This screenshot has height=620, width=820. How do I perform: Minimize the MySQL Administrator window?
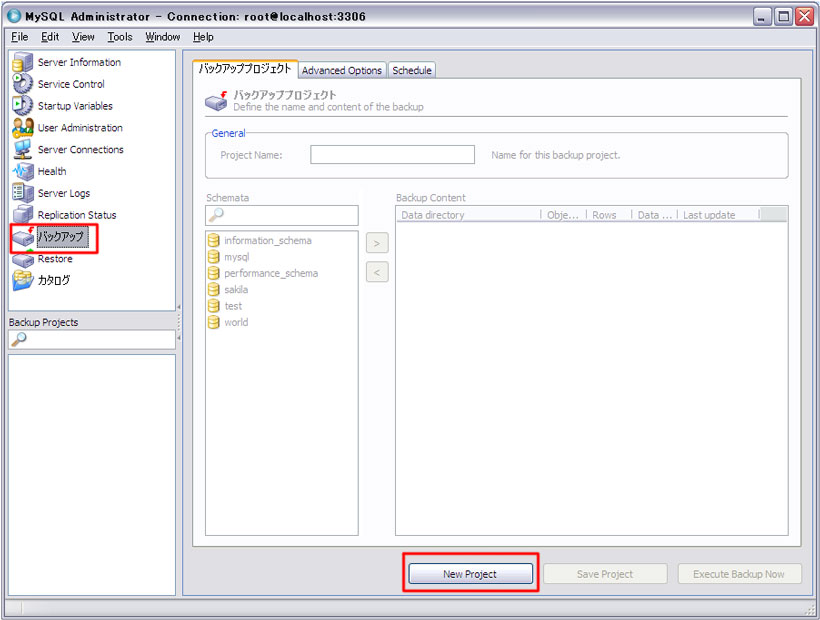(x=762, y=17)
